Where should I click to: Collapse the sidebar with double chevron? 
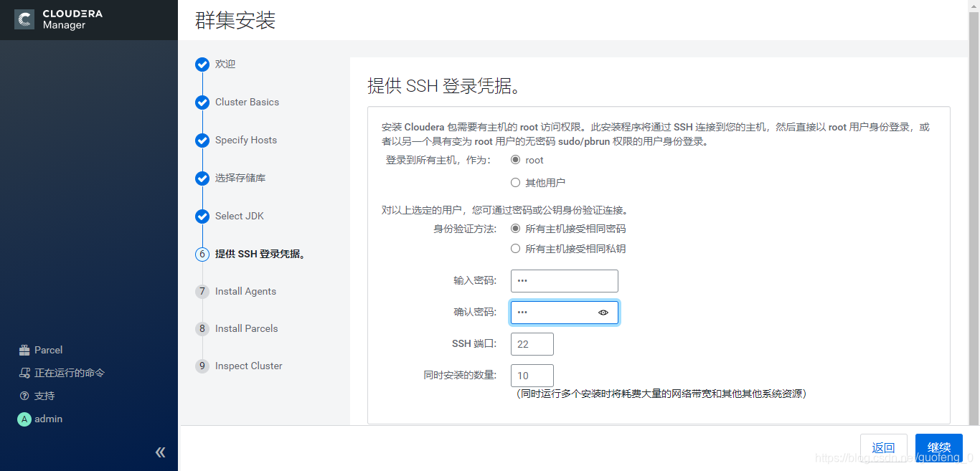coord(161,452)
